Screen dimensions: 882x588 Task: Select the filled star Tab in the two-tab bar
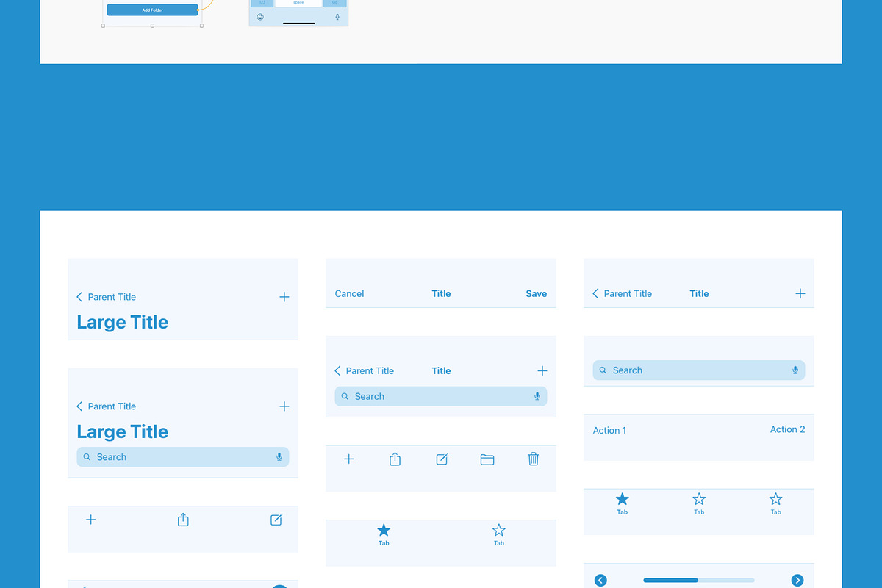384,534
